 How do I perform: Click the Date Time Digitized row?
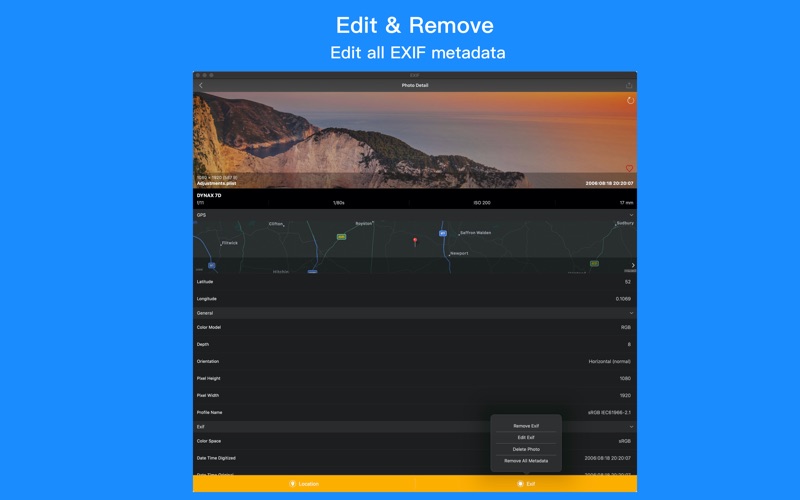pos(415,458)
